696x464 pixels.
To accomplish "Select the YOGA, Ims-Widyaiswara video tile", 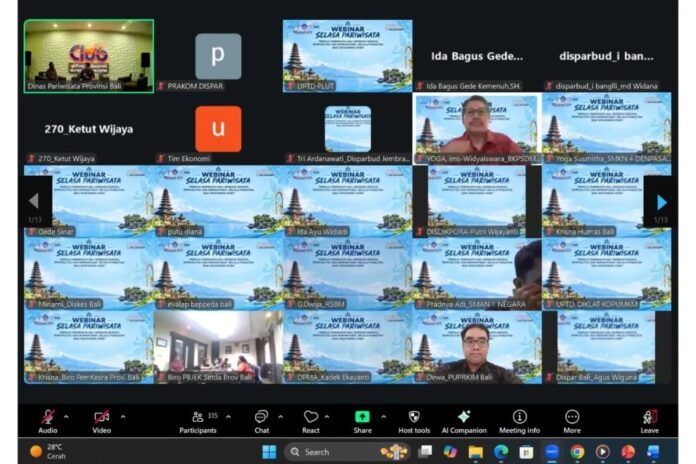I will pyautogui.click(x=477, y=129).
